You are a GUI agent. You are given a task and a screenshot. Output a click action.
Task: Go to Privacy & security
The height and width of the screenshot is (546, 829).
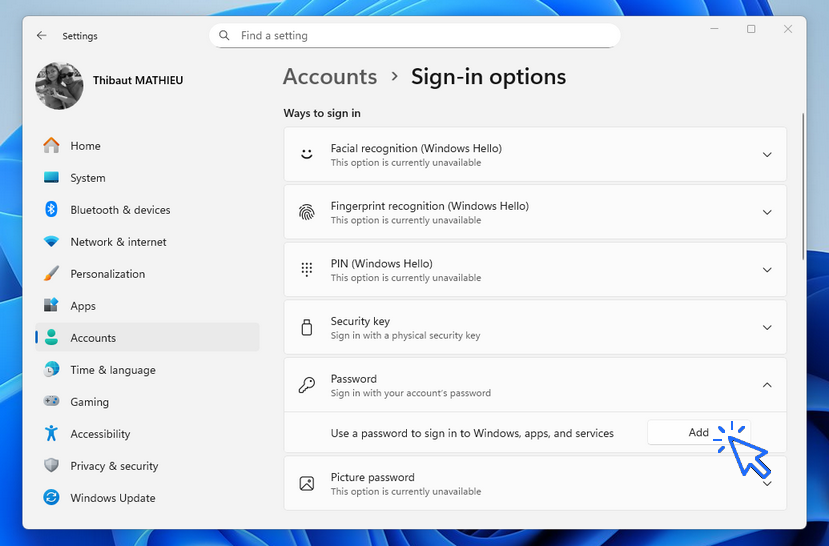[147, 465]
